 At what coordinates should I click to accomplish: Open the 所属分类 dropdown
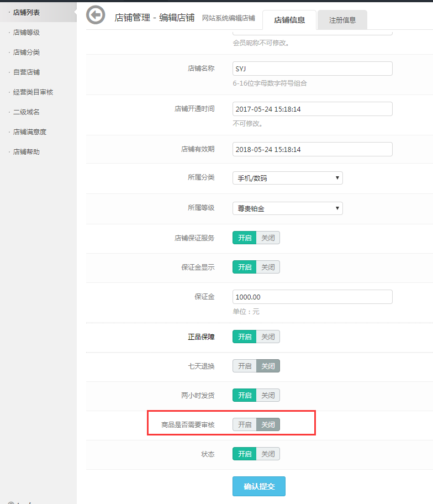(x=287, y=178)
